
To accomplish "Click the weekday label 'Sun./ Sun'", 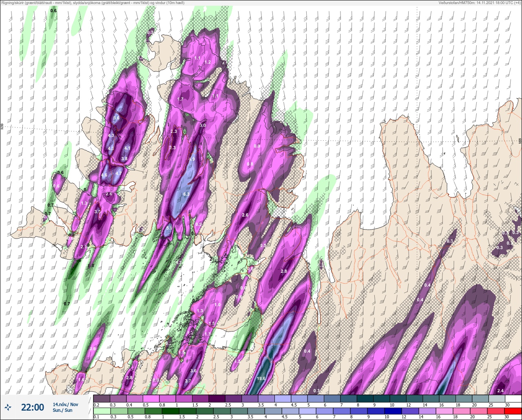I will pyautogui.click(x=63, y=410).
